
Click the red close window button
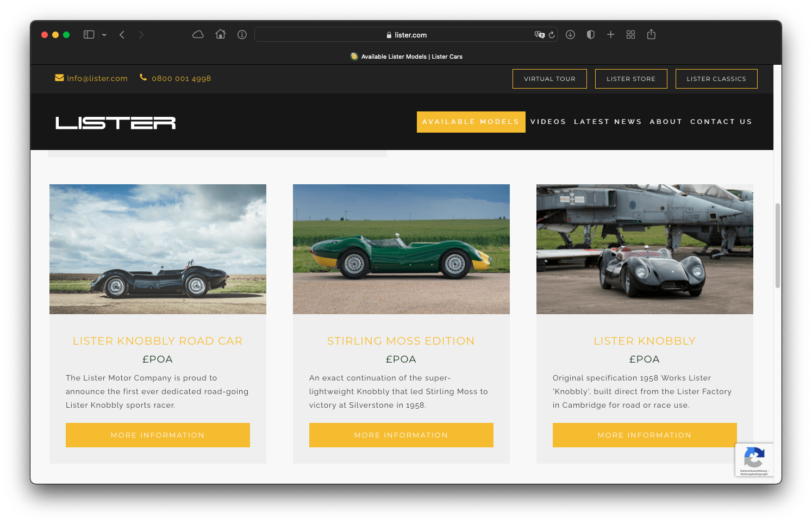click(x=45, y=35)
